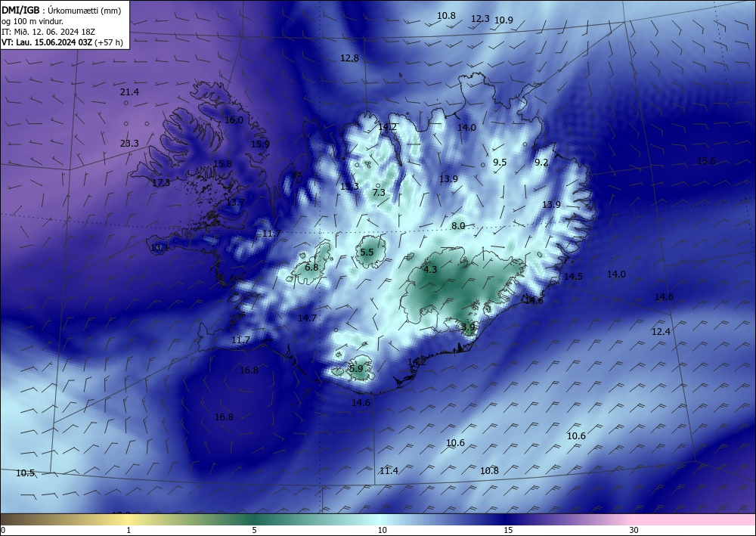
Task: Select the 12.4 value label
Action: (x=661, y=331)
